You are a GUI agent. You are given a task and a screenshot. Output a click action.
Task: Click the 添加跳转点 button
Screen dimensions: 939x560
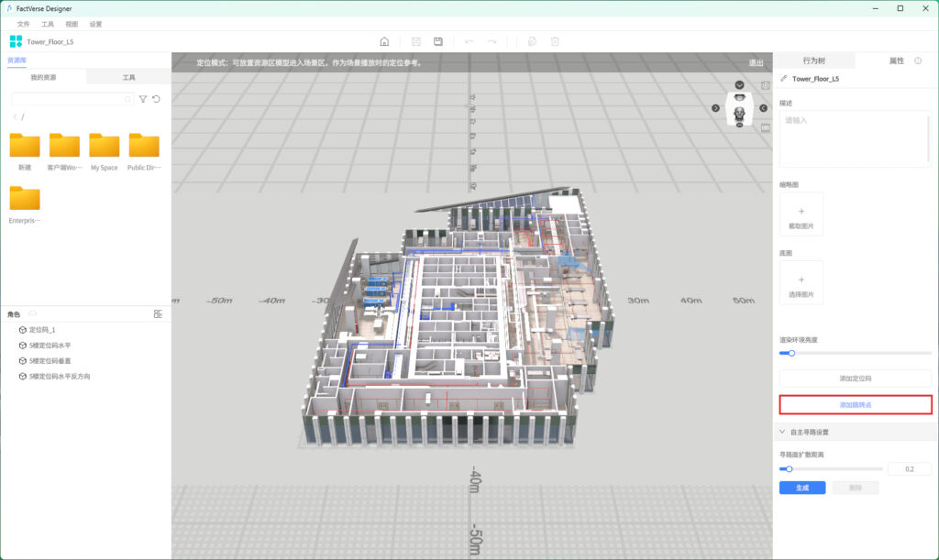[x=856, y=405]
